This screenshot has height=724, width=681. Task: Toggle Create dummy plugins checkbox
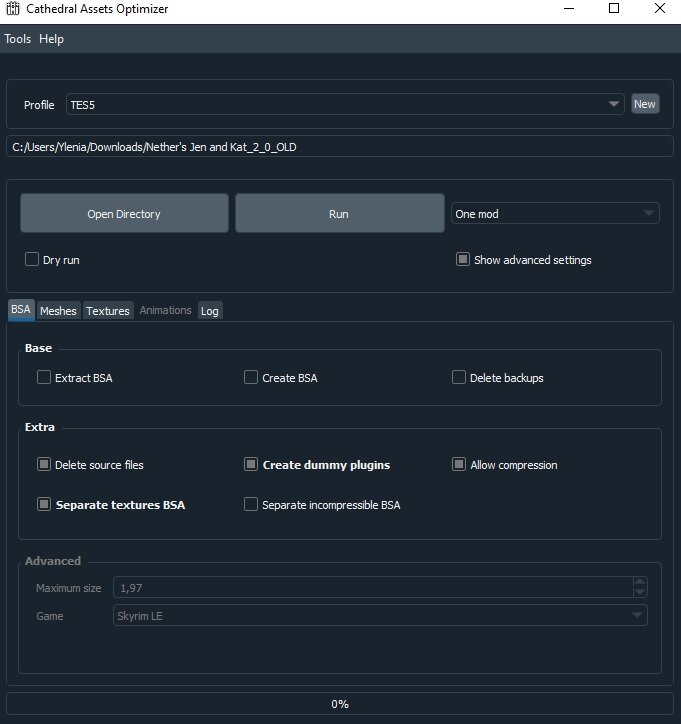pos(251,464)
